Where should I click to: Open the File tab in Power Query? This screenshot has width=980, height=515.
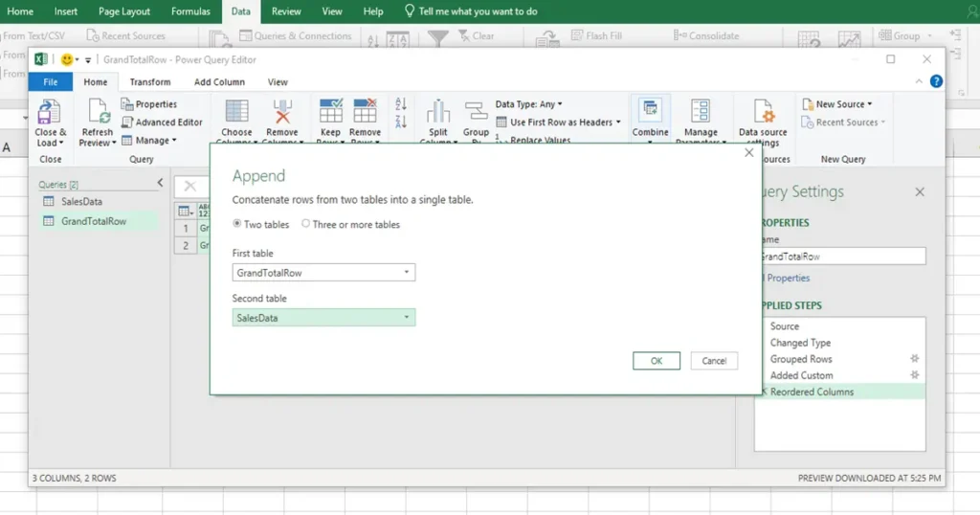(51, 82)
